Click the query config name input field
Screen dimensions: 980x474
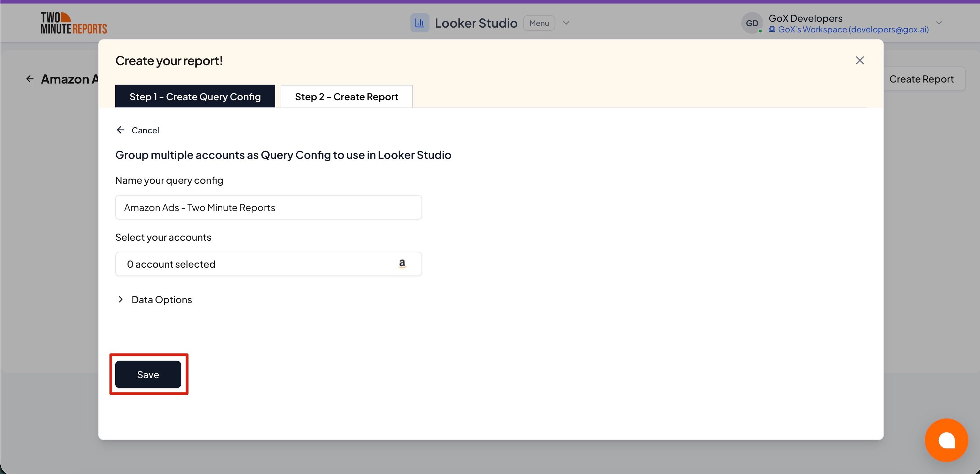(x=268, y=207)
